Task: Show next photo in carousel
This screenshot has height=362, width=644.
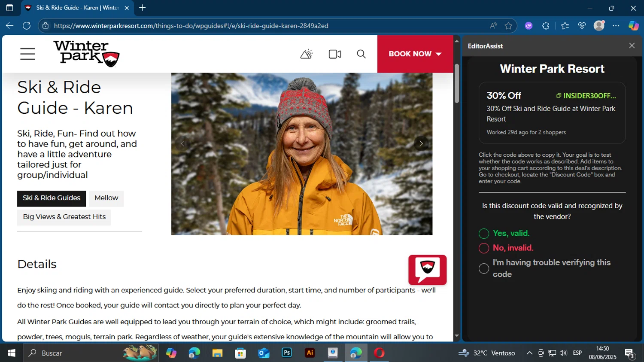Action: point(421,143)
